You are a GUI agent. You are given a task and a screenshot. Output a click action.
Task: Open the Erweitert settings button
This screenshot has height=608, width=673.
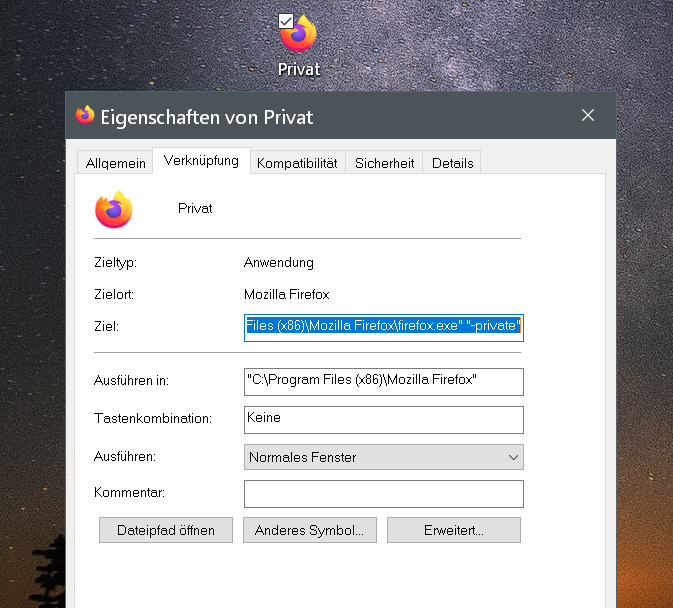pyautogui.click(x=453, y=530)
